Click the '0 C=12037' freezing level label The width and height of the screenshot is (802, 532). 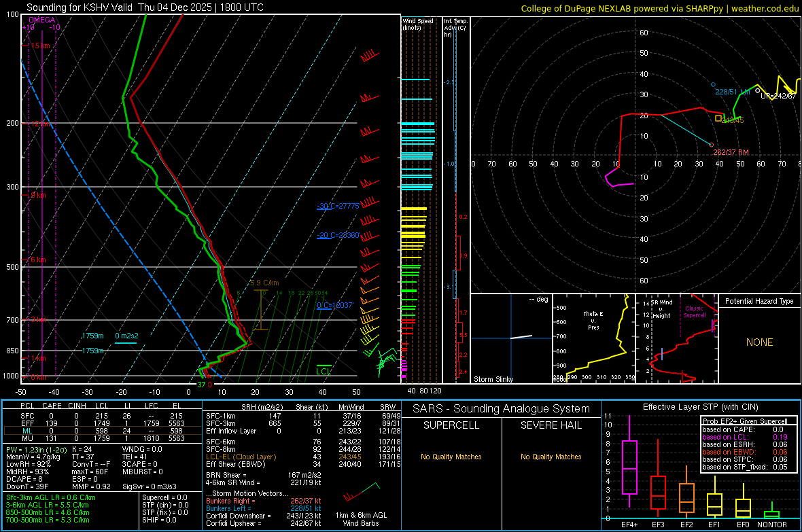pyautogui.click(x=335, y=305)
